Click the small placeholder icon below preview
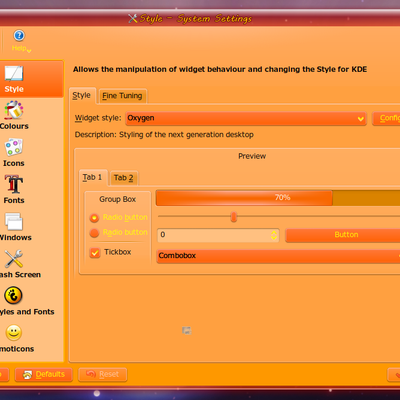 tap(187, 331)
